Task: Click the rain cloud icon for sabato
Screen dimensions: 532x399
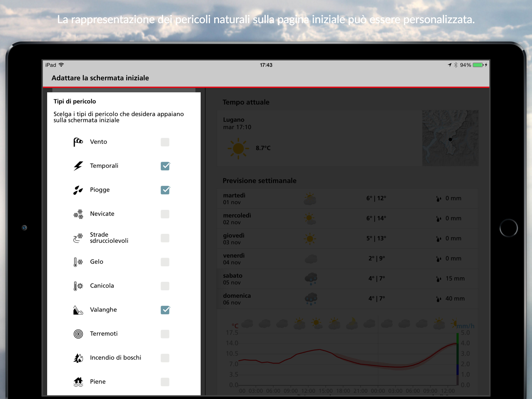Action: coord(311,279)
